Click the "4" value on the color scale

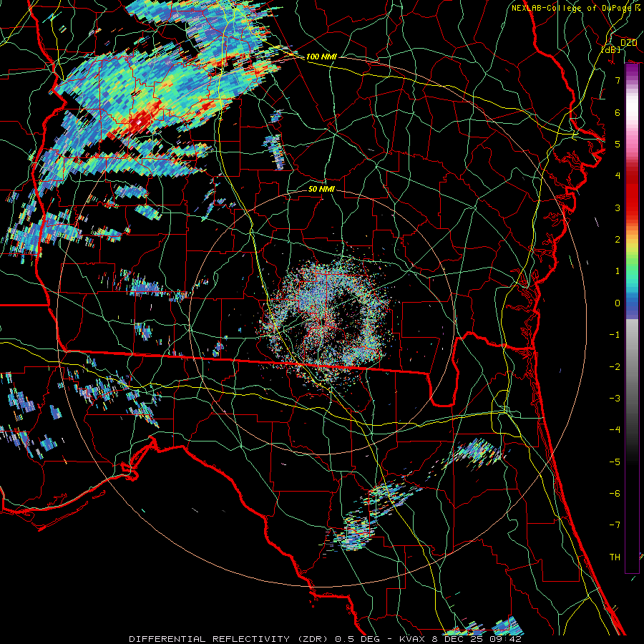pyautogui.click(x=618, y=176)
